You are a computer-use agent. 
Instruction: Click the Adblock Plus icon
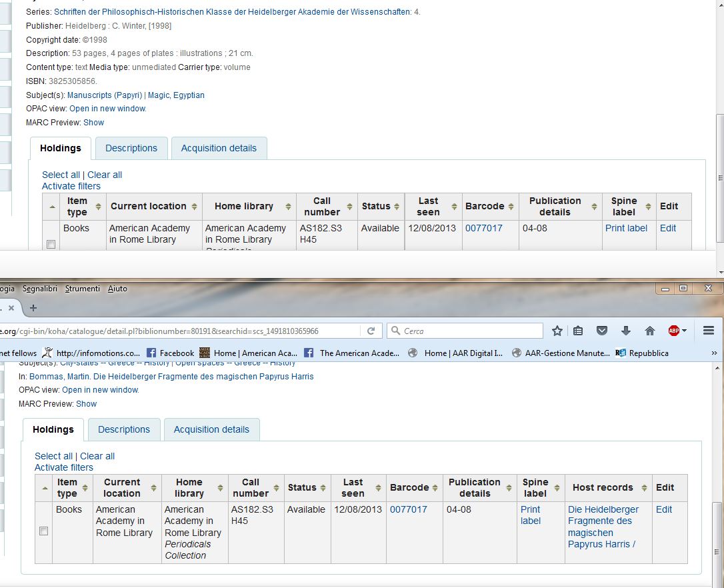tap(674, 331)
